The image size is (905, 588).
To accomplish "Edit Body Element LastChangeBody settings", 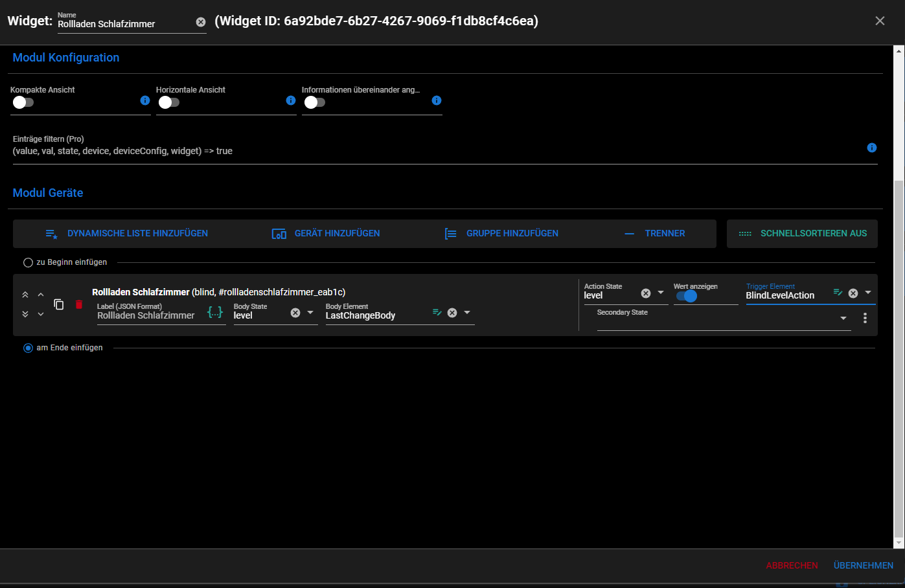I will (437, 313).
